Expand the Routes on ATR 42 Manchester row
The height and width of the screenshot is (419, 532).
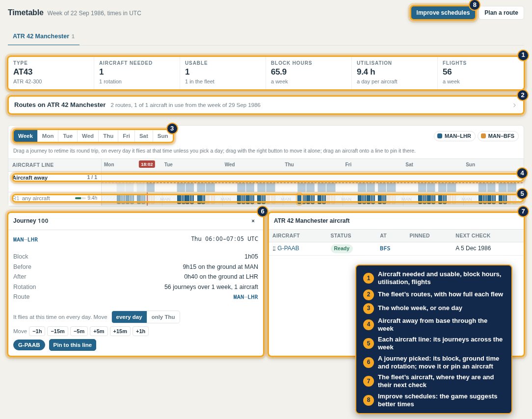coord(266,105)
